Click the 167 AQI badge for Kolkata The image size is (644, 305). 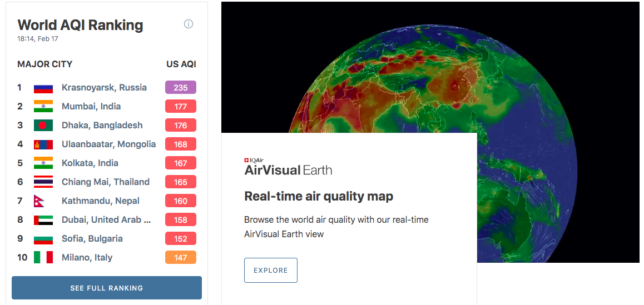pyautogui.click(x=181, y=163)
